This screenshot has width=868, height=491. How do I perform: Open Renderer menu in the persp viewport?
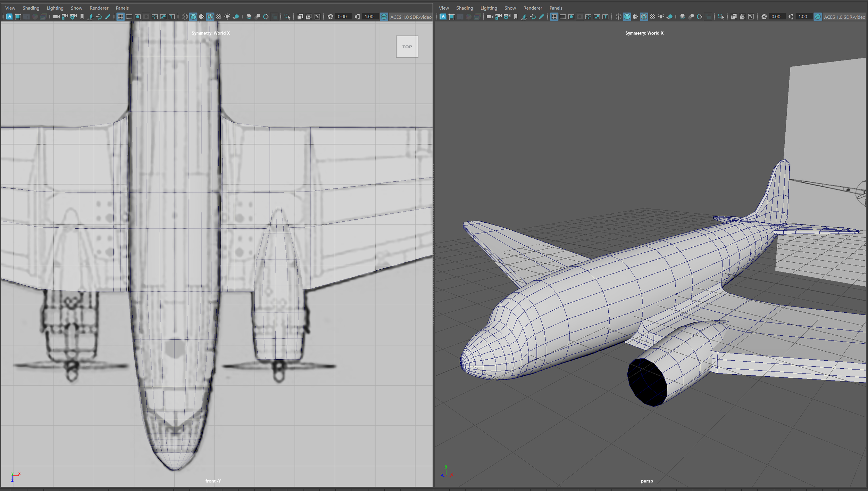pos(532,8)
